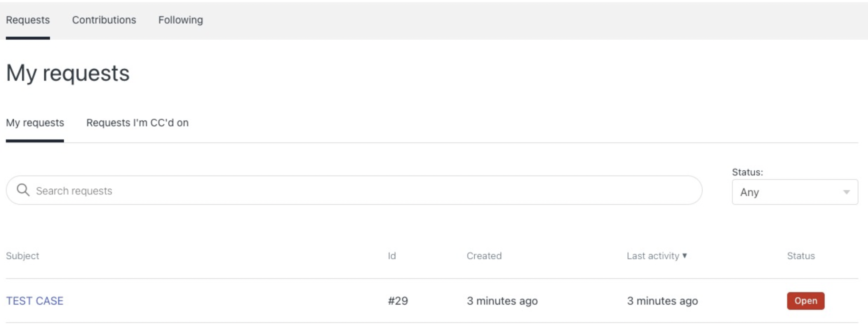868x334 pixels.
Task: Click the search magnifier icon
Action: click(x=23, y=190)
